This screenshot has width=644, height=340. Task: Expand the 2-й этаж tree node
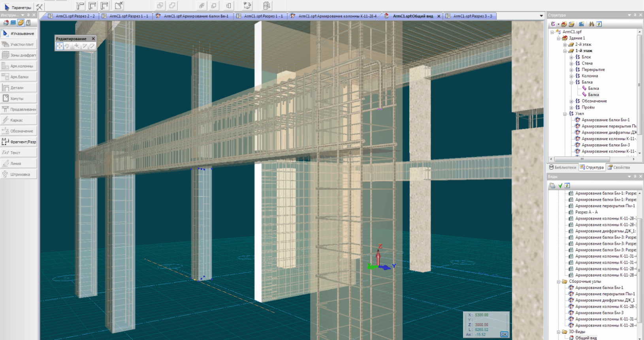tap(565, 45)
